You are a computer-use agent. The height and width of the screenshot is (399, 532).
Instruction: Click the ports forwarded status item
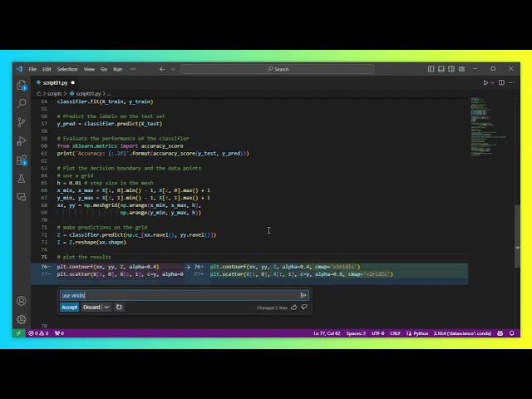coord(59,333)
